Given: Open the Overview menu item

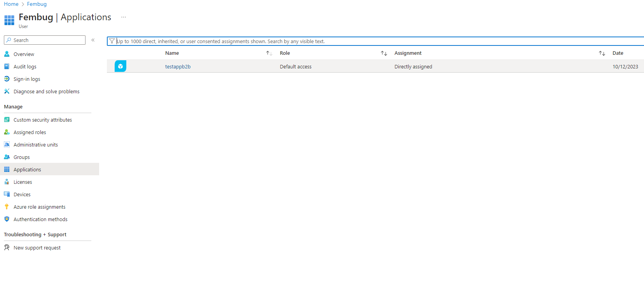Looking at the screenshot, I should pyautogui.click(x=24, y=54).
